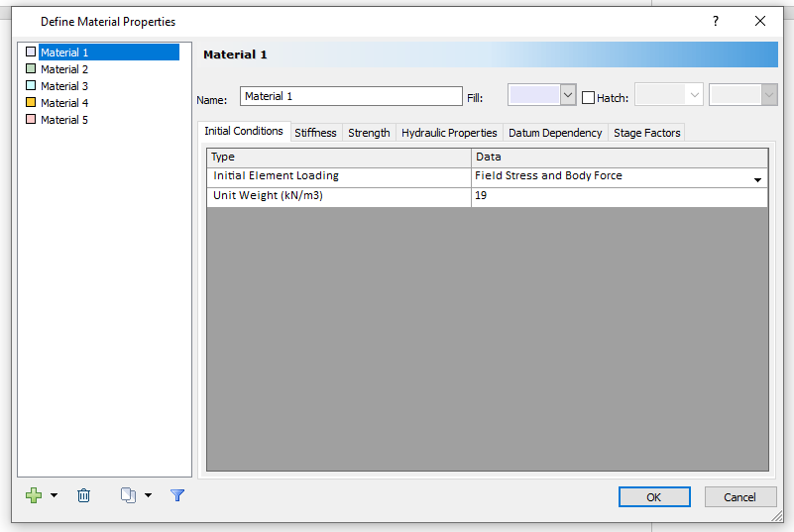Click the material Name text field
794x532 pixels.
pos(351,96)
